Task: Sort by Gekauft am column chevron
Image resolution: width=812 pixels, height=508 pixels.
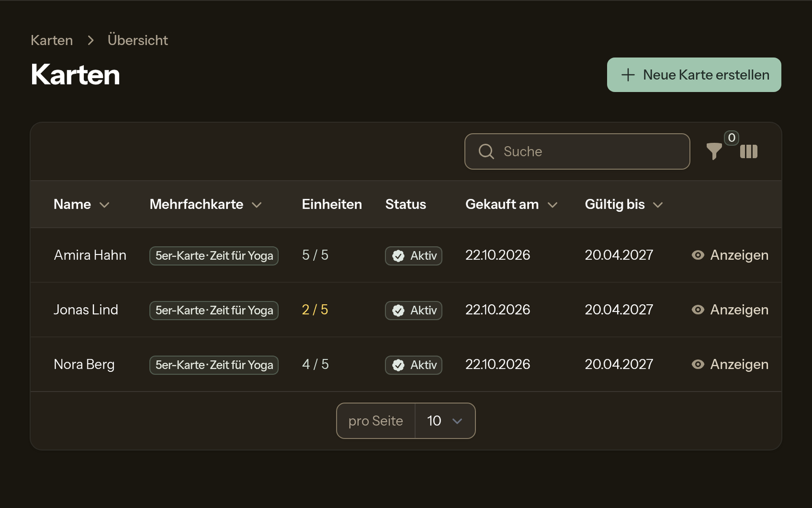Action: tap(553, 205)
